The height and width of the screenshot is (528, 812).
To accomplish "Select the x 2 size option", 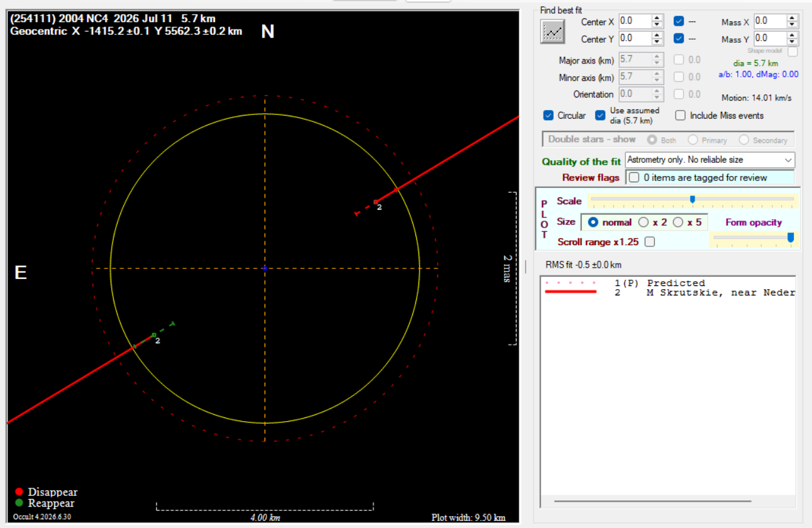I will (644, 223).
